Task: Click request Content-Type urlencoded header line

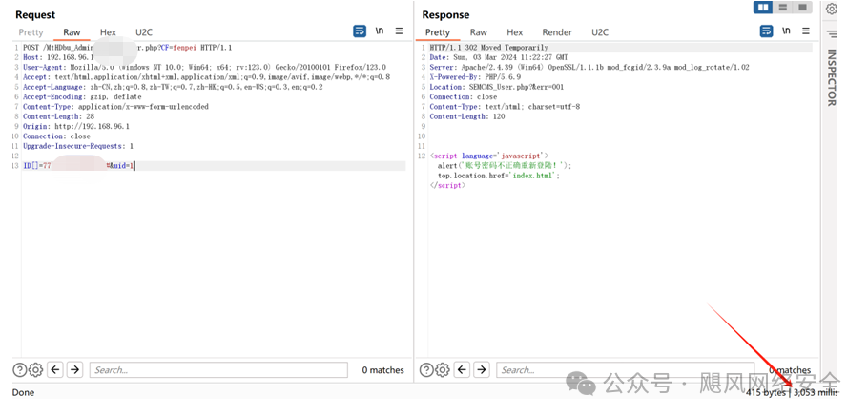Action: (x=115, y=106)
